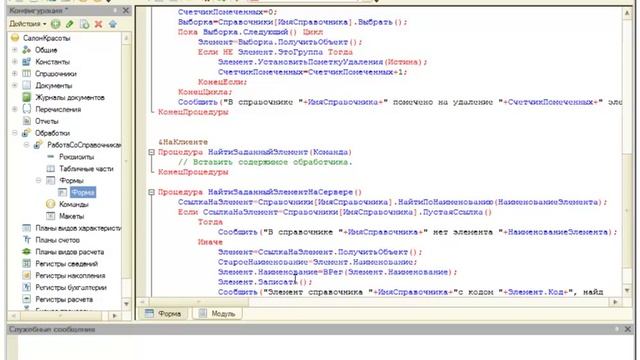Open the Действия dropdown menu
640x360 pixels.
pyautogui.click(x=28, y=24)
